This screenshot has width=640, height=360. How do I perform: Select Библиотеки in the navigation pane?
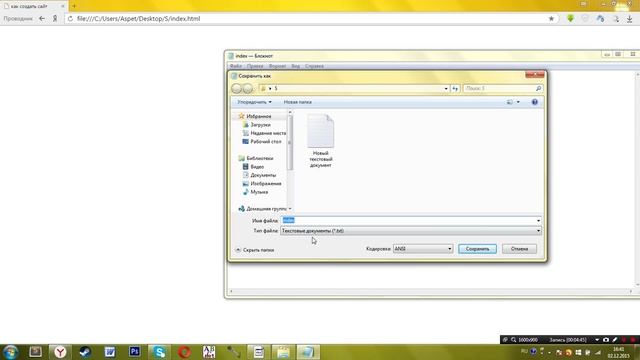pos(260,158)
